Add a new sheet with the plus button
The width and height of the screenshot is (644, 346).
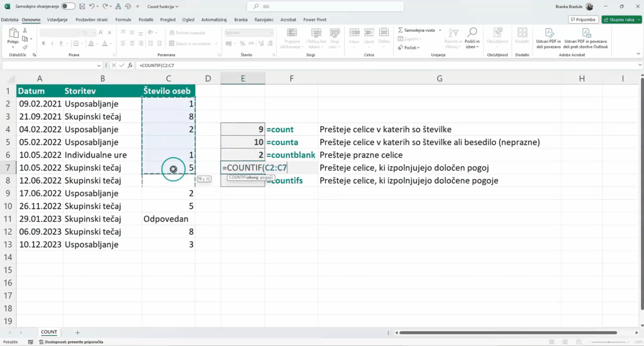77,333
